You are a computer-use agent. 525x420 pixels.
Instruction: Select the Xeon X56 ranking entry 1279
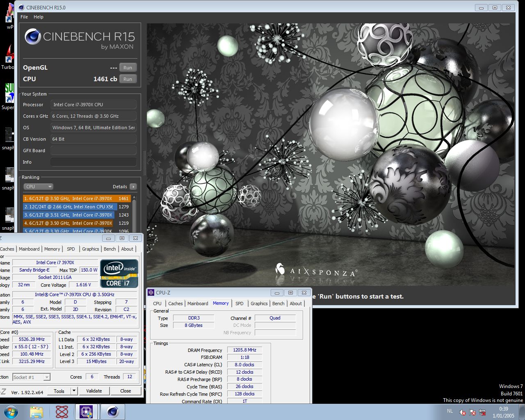coord(77,207)
